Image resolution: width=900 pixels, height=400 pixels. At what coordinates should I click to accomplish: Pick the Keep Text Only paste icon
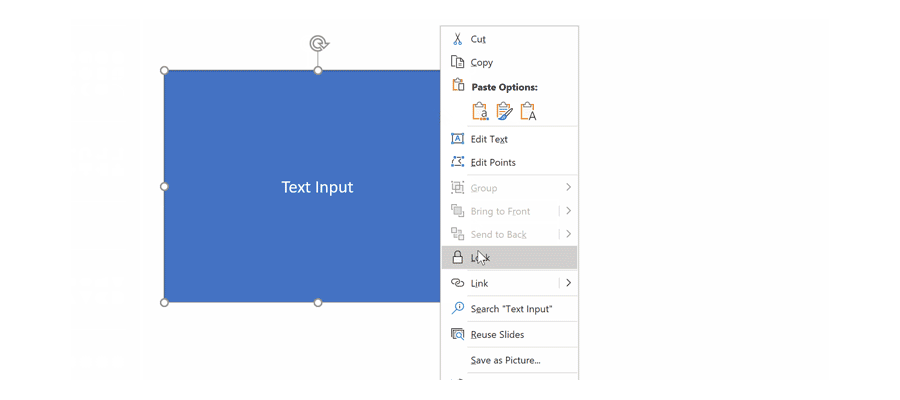tap(528, 111)
